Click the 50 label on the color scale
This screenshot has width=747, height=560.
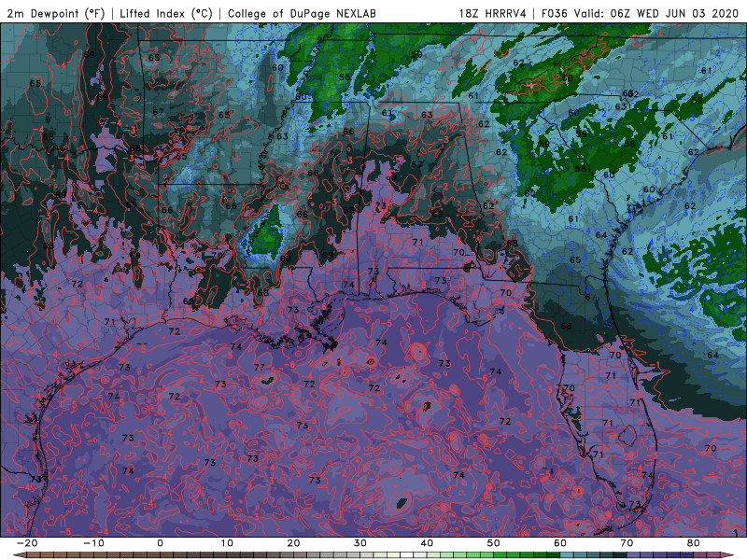(494, 543)
